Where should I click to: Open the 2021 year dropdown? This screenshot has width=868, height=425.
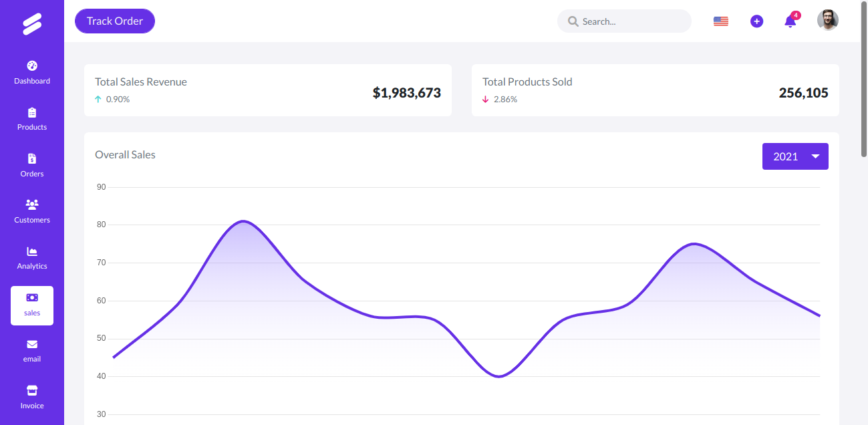click(795, 156)
